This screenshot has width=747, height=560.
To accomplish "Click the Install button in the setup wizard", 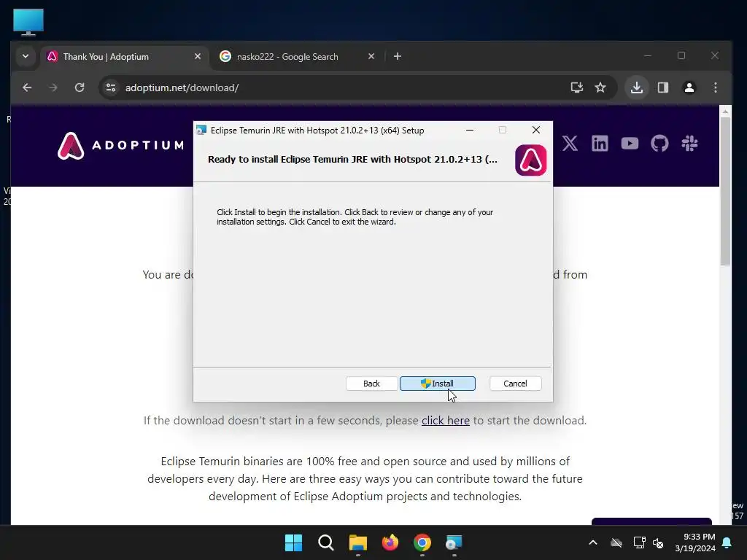I will point(438,384).
